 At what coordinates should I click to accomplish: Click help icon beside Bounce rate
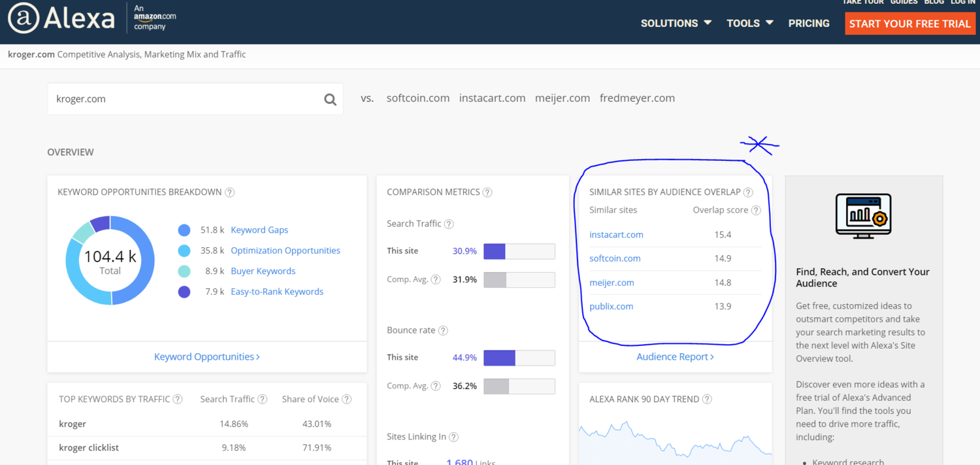click(443, 330)
